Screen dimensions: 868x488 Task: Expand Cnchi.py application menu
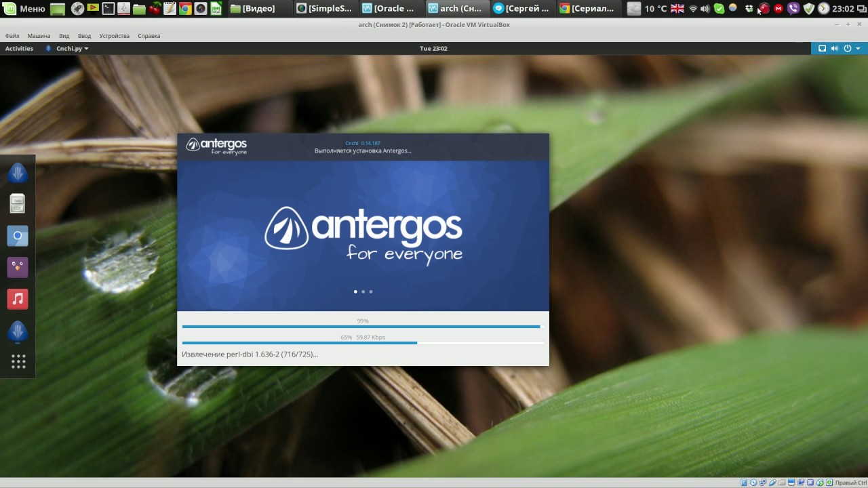coord(67,48)
